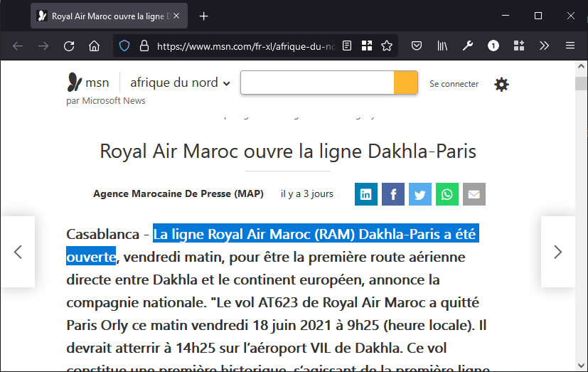Minimize the browser window
Image resolution: width=588 pixels, height=372 pixels.
tap(506, 16)
